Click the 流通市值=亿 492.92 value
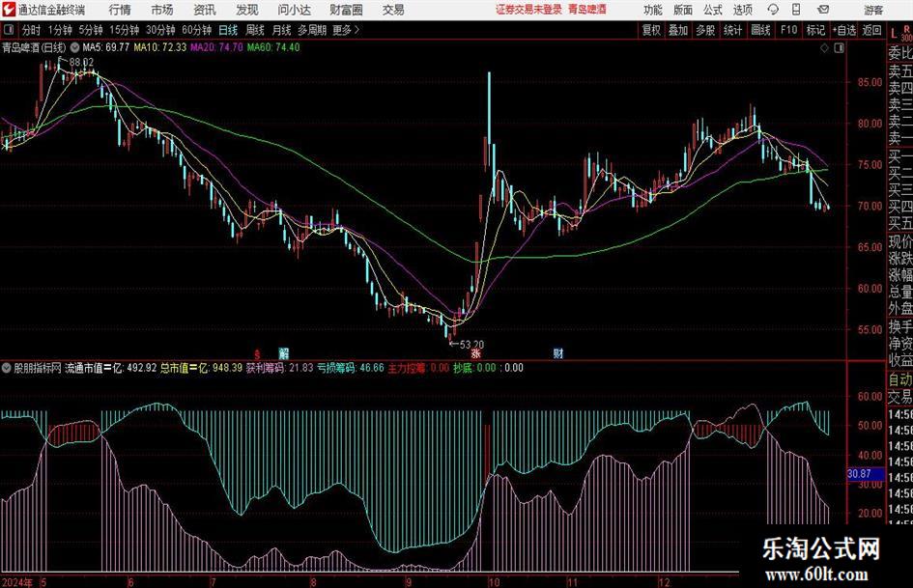913x588 pixels. (111, 368)
